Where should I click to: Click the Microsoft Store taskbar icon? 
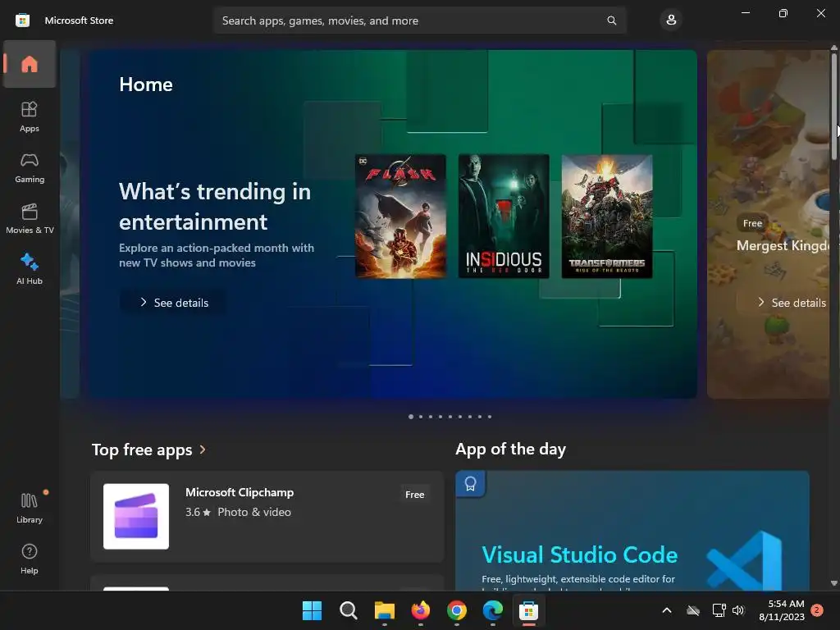pyautogui.click(x=529, y=610)
